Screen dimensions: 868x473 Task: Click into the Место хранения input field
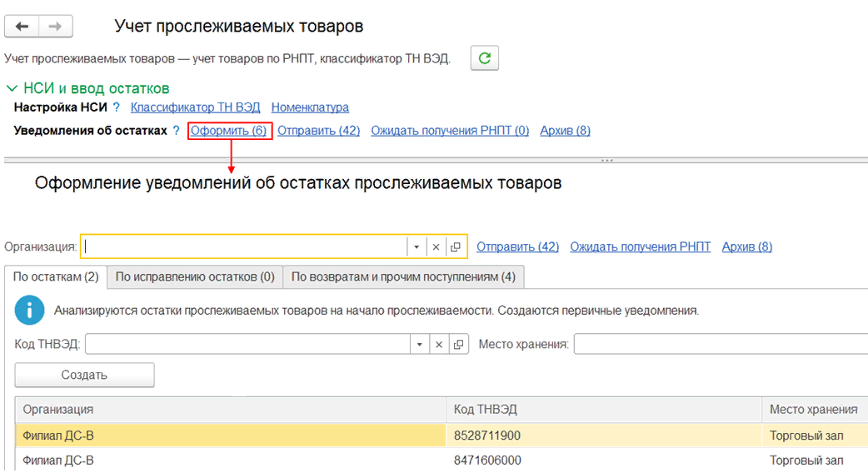[x=720, y=345]
